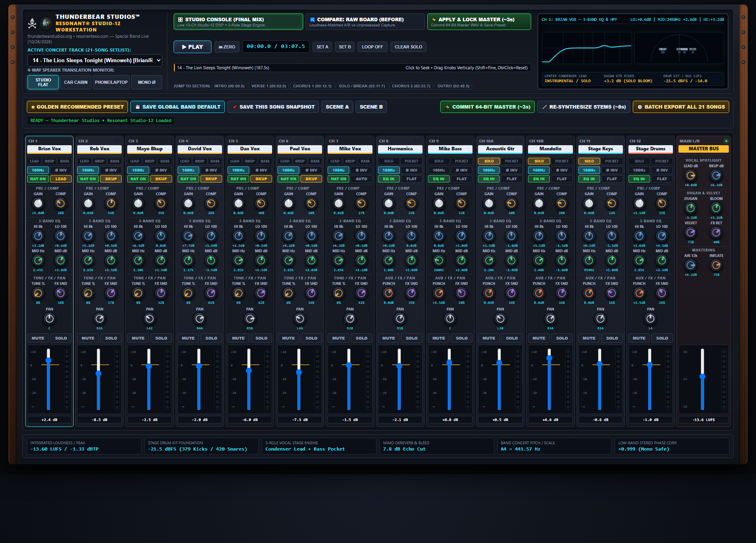This screenshot has width=756, height=543.
Task: Toggle NAT ON for Dan Vox
Action: coord(238,179)
